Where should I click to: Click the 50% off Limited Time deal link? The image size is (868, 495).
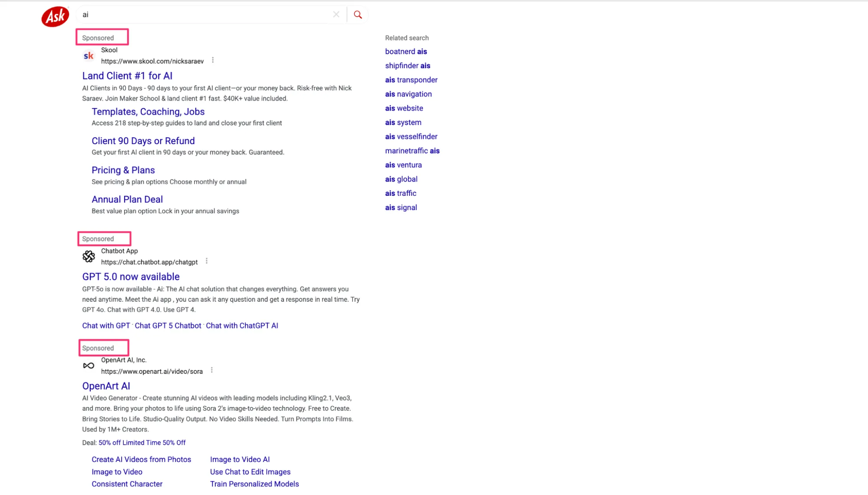(142, 442)
